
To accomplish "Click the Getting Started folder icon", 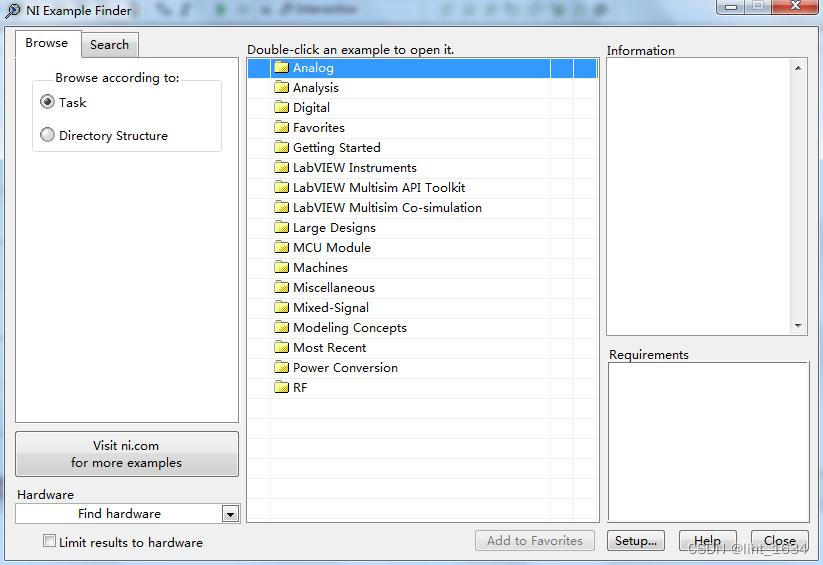I will click(x=281, y=147).
